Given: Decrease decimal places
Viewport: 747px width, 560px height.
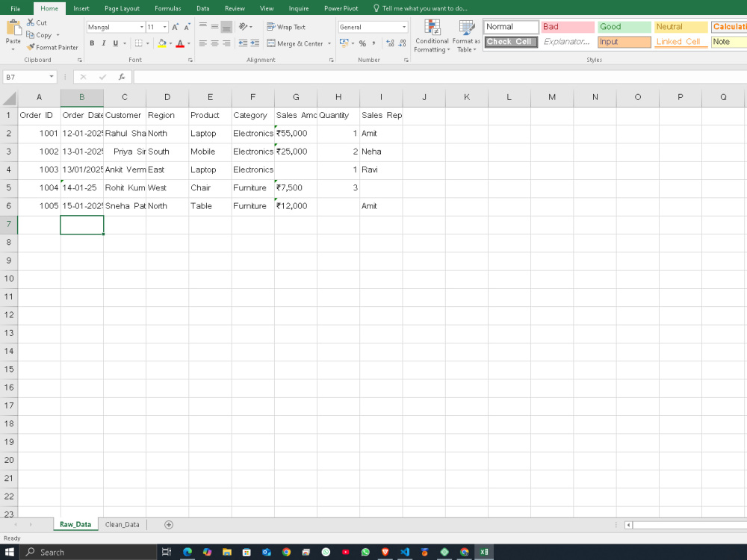Looking at the screenshot, I should tap(402, 43).
